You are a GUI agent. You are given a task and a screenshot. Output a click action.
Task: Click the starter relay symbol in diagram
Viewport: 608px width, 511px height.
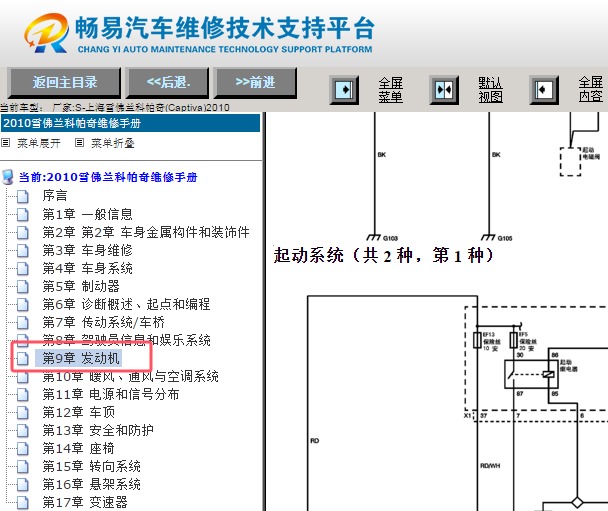point(531,374)
